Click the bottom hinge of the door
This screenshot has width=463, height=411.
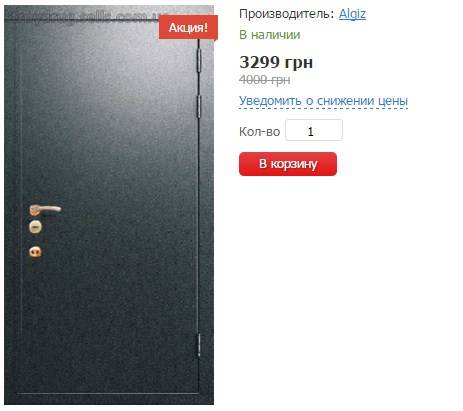click(199, 345)
